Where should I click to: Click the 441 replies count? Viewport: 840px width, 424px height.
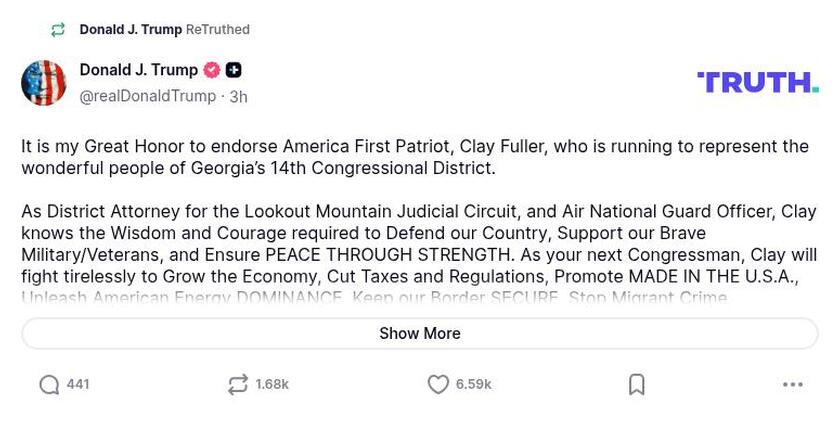(x=78, y=385)
